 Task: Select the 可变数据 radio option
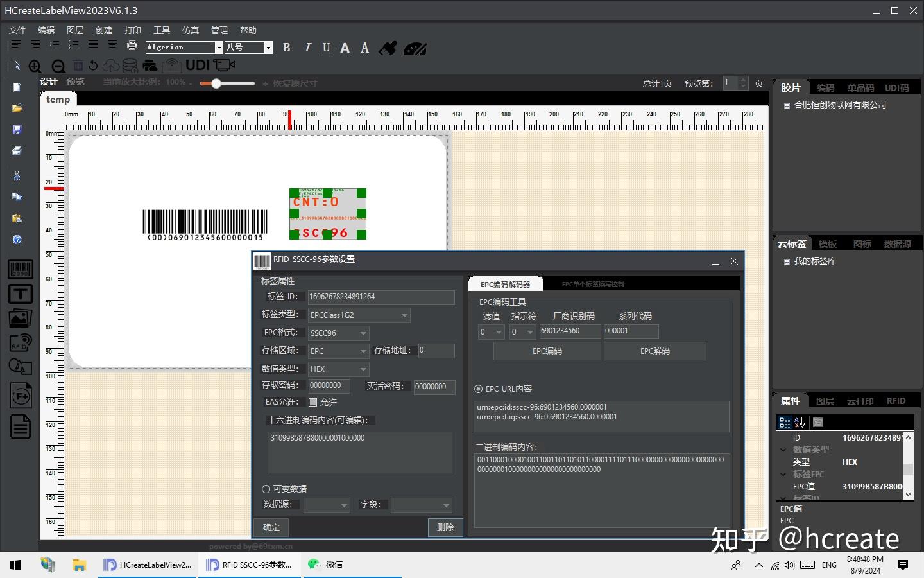pyautogui.click(x=266, y=489)
